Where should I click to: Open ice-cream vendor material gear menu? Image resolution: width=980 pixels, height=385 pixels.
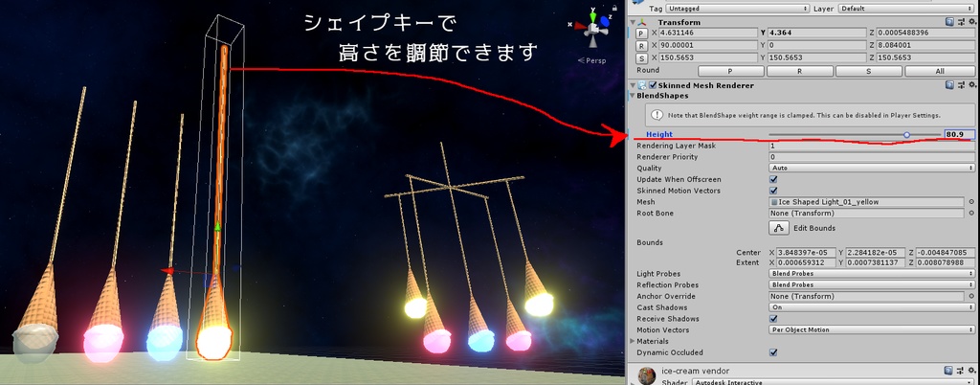coord(972,372)
